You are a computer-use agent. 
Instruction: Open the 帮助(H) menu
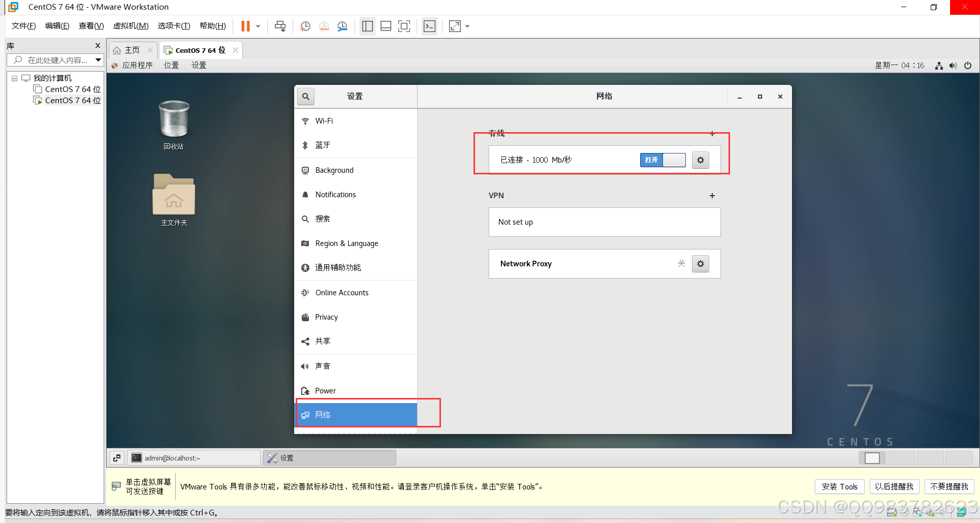point(212,26)
